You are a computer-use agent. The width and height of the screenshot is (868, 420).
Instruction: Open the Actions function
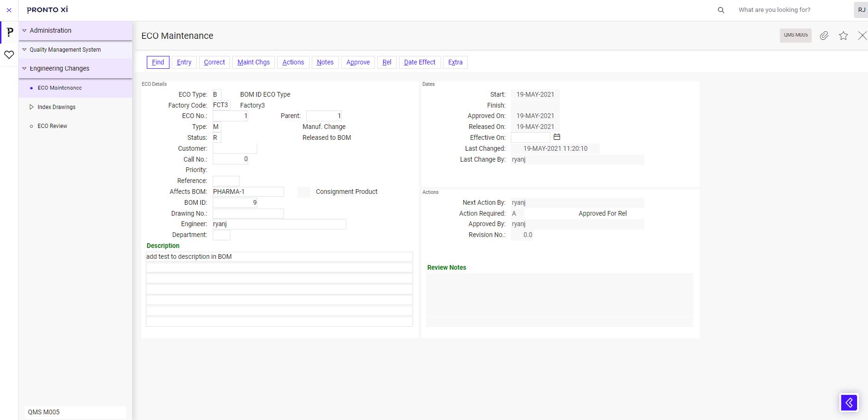[293, 62]
